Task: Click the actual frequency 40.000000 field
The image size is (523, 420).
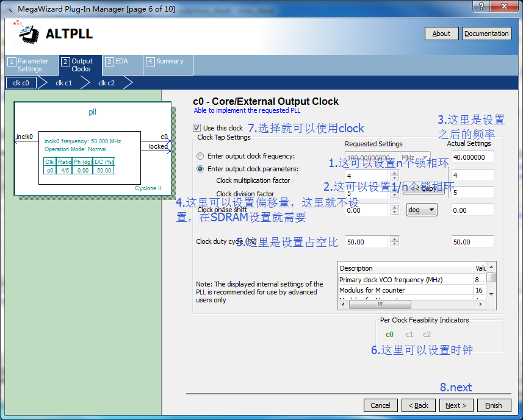Action: click(x=472, y=157)
